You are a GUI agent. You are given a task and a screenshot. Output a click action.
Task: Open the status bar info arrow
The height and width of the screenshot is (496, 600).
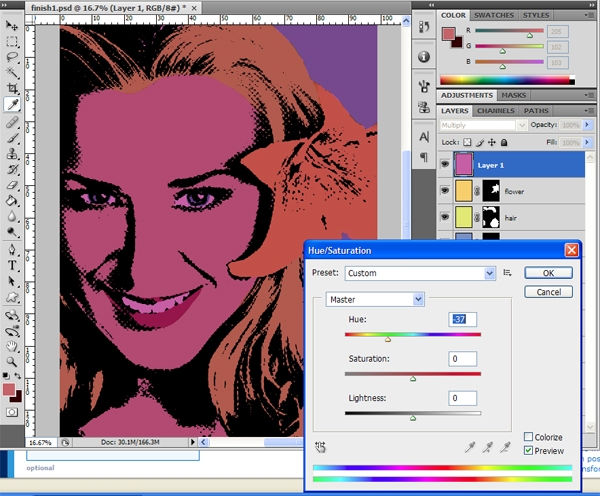(x=192, y=442)
